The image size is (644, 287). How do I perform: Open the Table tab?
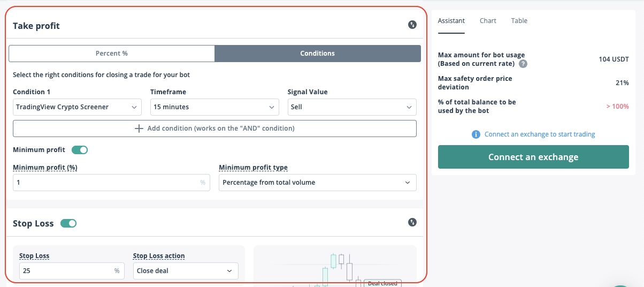coord(519,21)
